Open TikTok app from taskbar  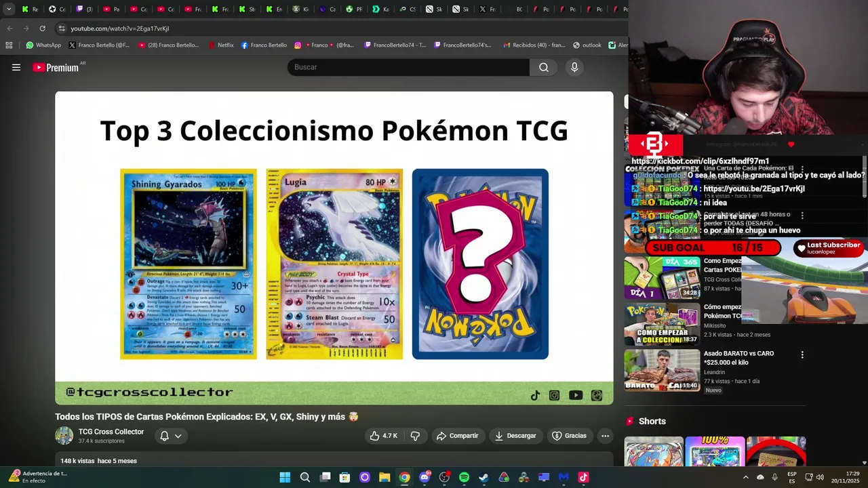pos(583,477)
